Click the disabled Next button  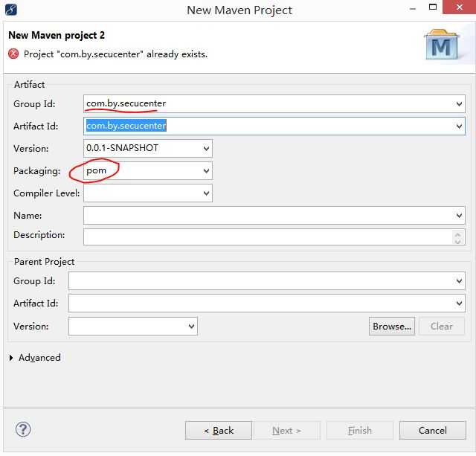pos(287,430)
